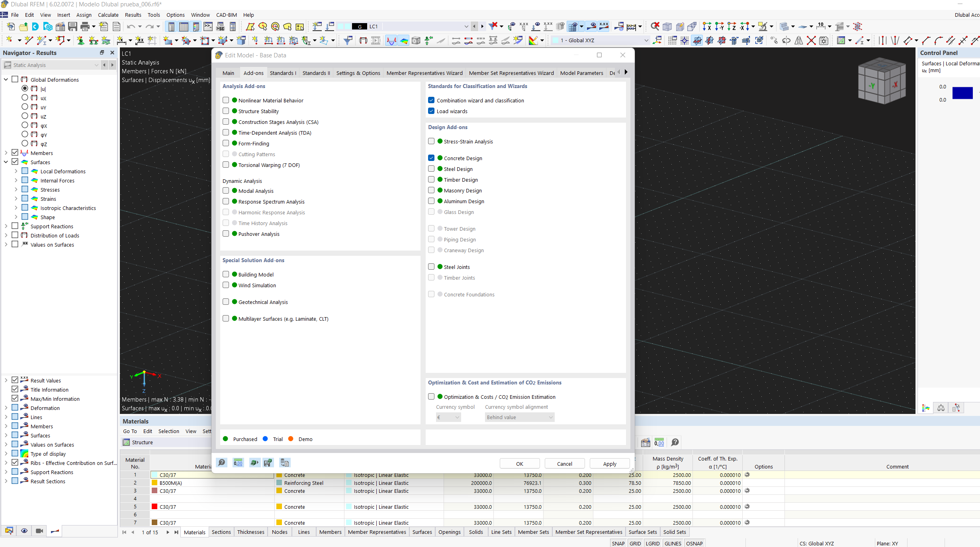
Task: Select the uz deformation radio button
Action: click(x=25, y=116)
